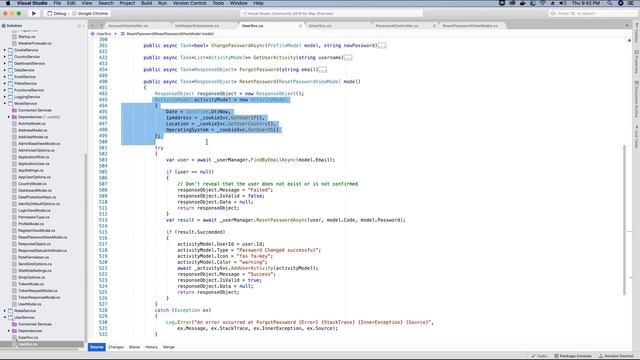Screen dimensions: 640x360
Task: Expand the CountryService project
Action: [5, 57]
